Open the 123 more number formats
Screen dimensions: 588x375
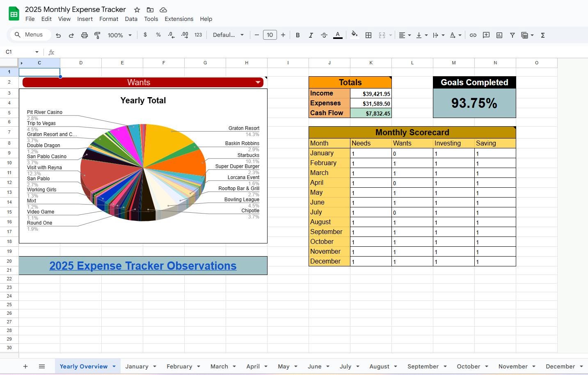[198, 35]
